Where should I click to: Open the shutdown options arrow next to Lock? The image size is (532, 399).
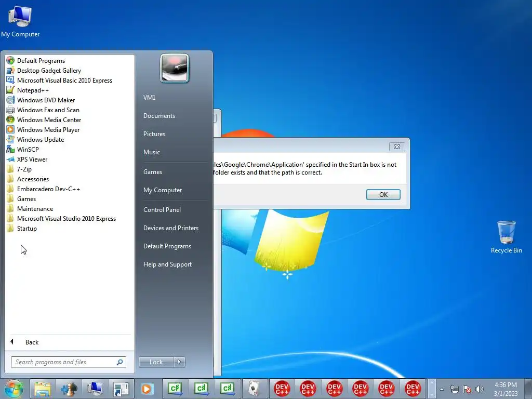click(x=179, y=362)
